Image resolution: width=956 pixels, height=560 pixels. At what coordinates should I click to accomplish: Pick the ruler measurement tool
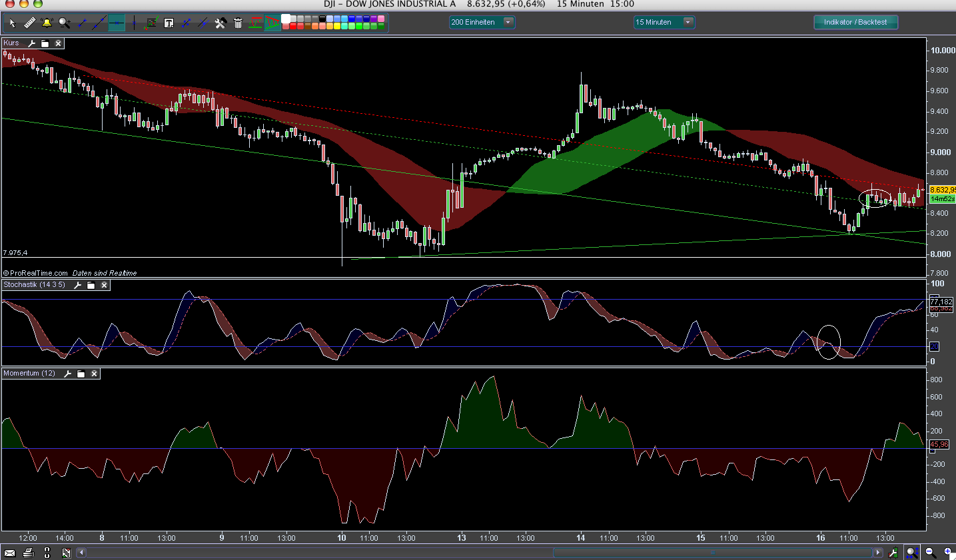[x=29, y=23]
